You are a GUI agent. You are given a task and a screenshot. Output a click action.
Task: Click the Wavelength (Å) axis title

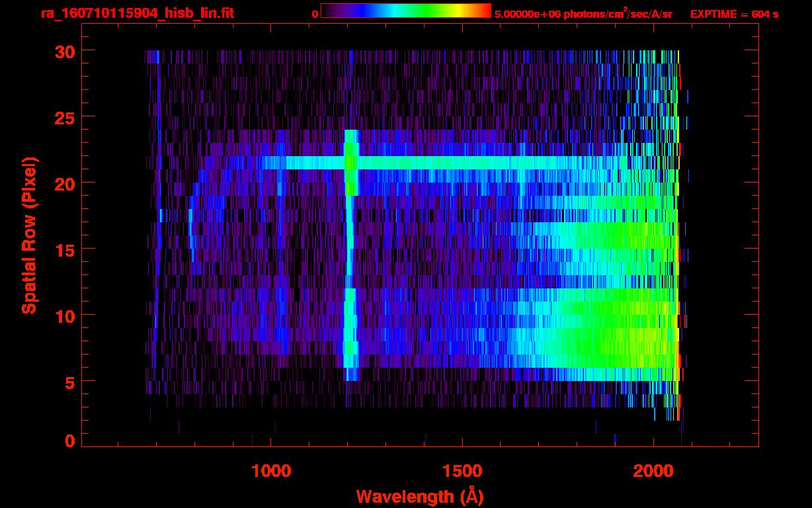point(420,496)
